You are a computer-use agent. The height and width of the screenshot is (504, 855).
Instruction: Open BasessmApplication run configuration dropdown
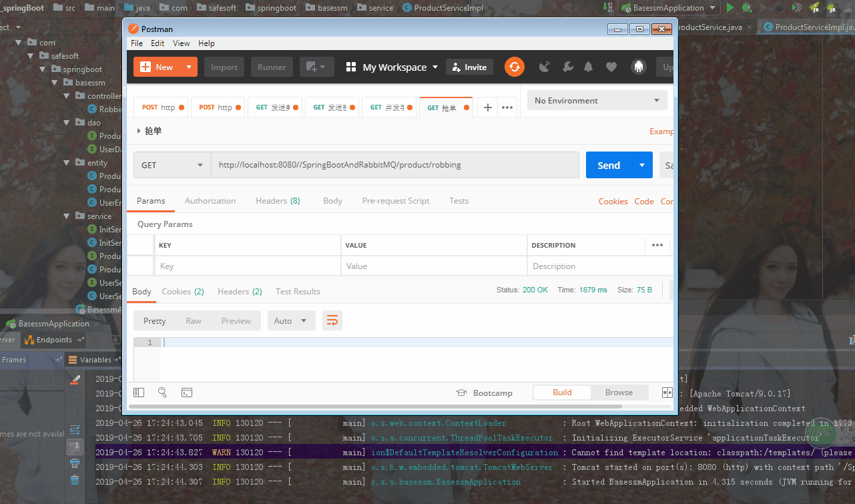668,8
